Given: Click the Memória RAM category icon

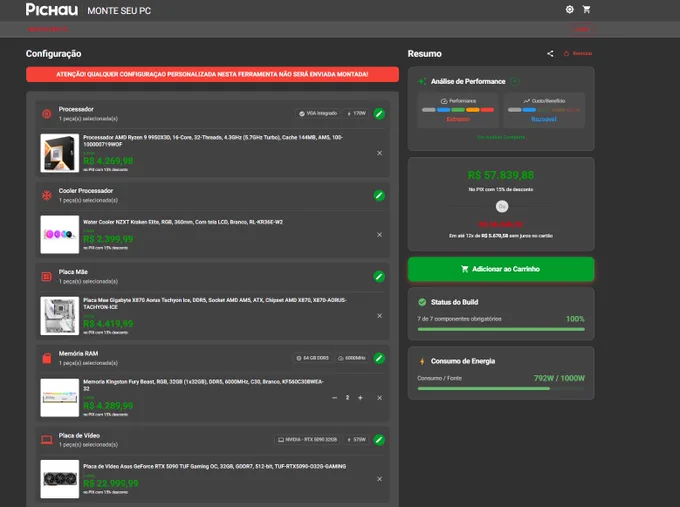Looking at the screenshot, I should 46,358.
